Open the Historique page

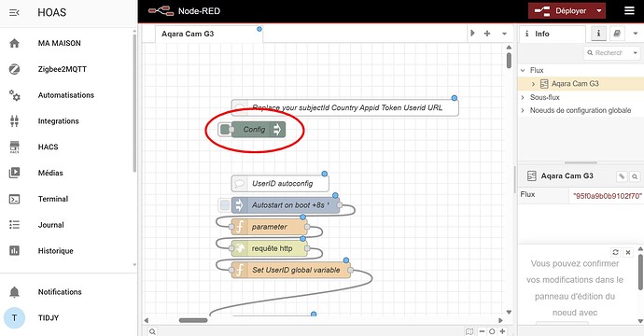(x=55, y=251)
